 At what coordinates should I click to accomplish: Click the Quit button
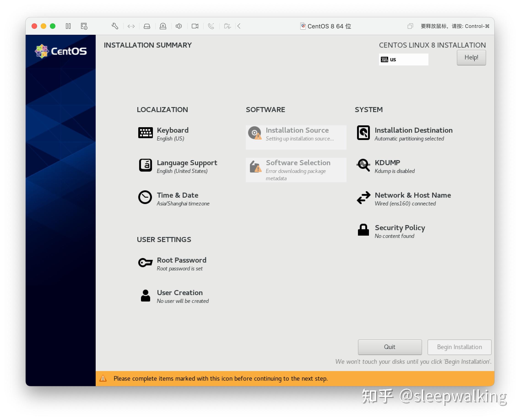point(390,347)
